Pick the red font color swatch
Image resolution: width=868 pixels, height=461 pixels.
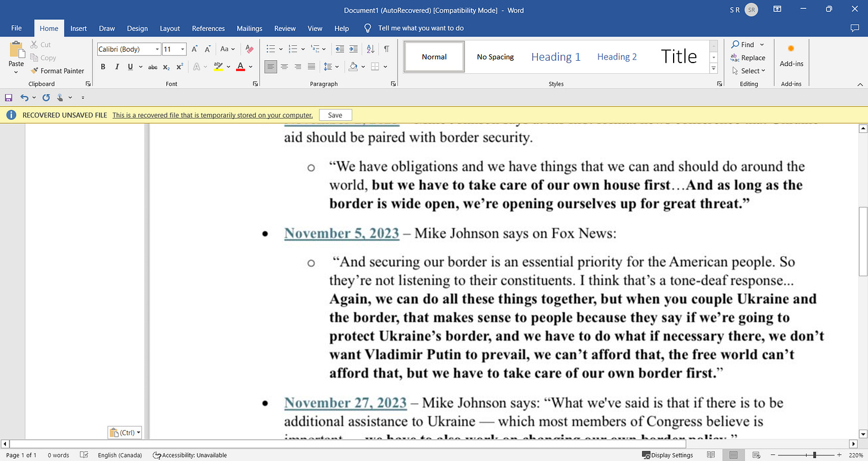pyautogui.click(x=240, y=67)
